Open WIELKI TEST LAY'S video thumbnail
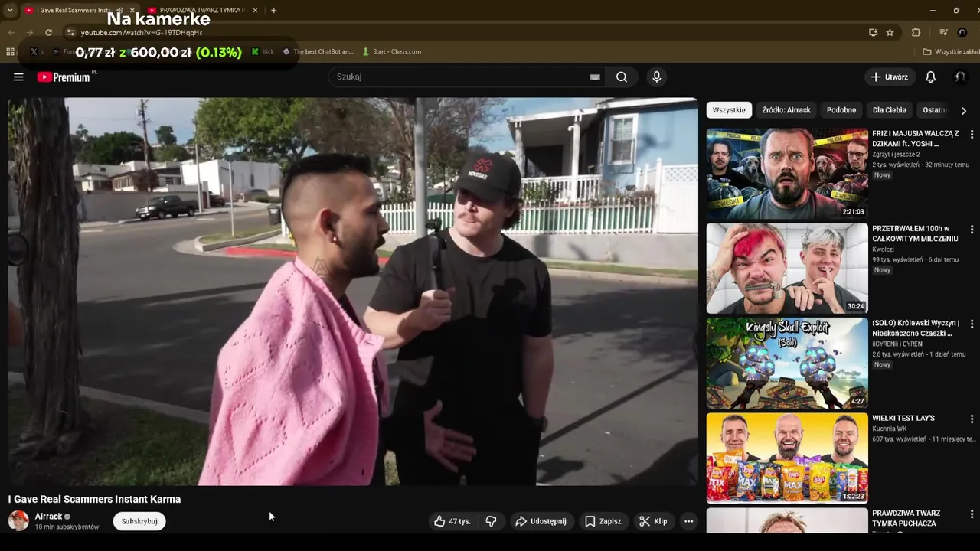Screen dimensions: 980x551 tap(787, 458)
